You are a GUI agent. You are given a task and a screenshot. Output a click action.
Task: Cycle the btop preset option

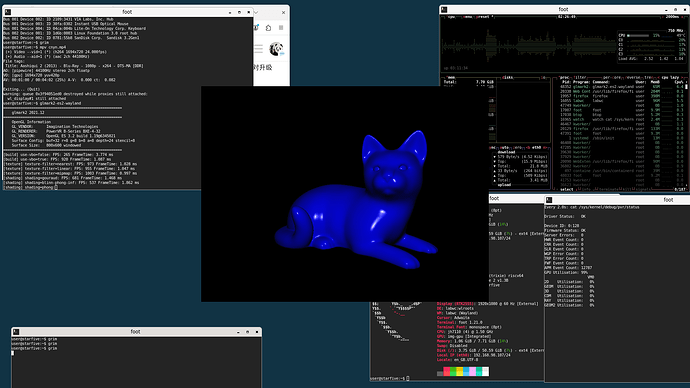tap(484, 17)
